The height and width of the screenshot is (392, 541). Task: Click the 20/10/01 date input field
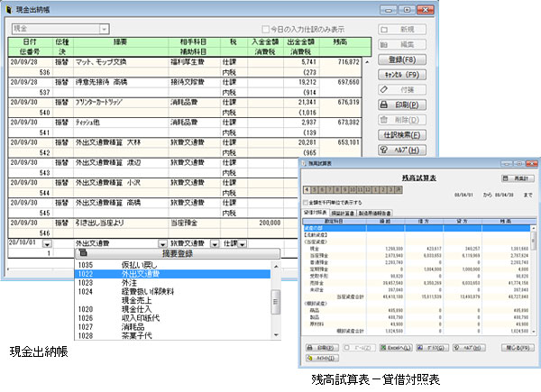pos(25,242)
